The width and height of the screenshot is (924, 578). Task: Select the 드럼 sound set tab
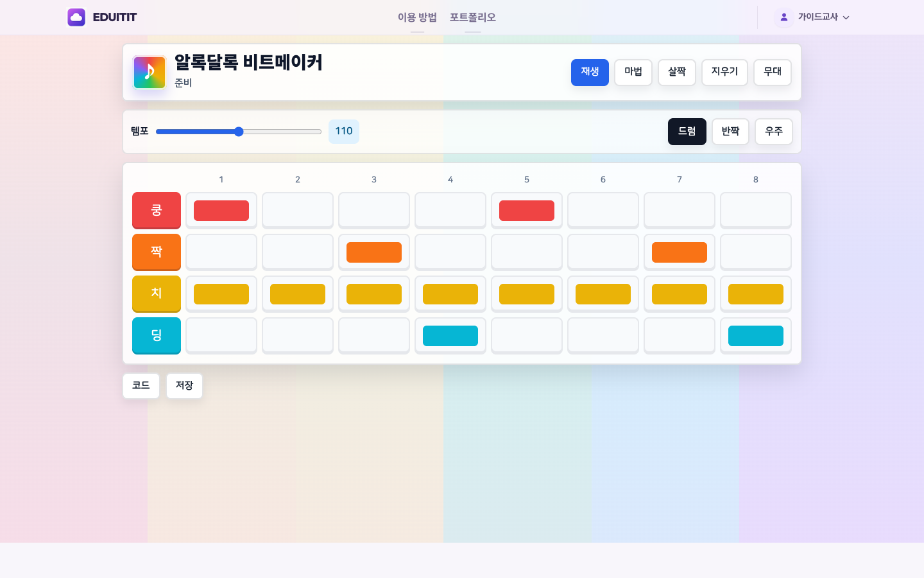pos(687,132)
